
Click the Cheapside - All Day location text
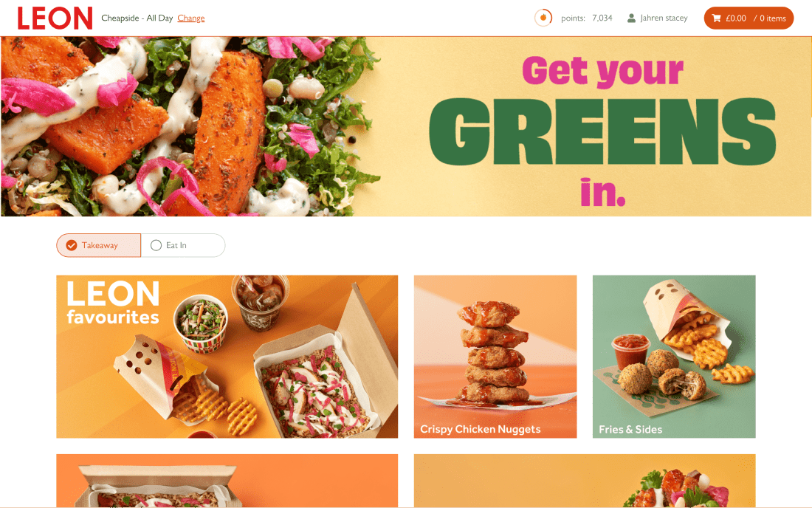click(137, 18)
